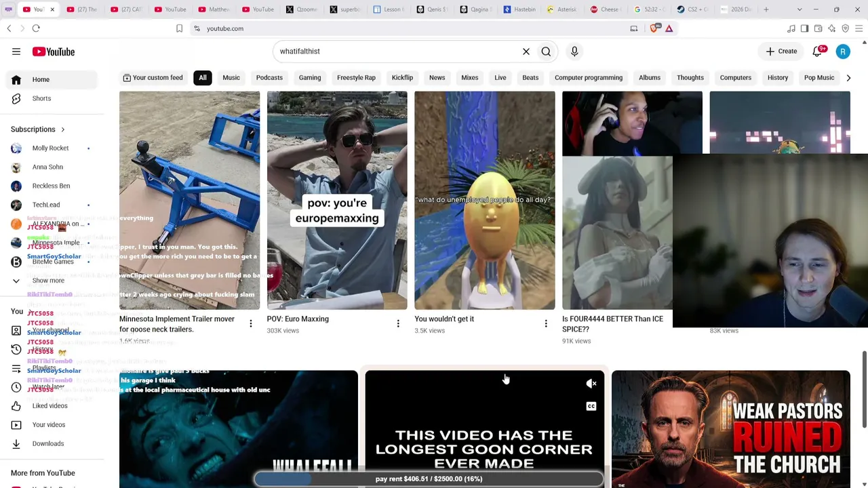Open the account avatar menu
The image size is (868, 488).
coord(843,52)
